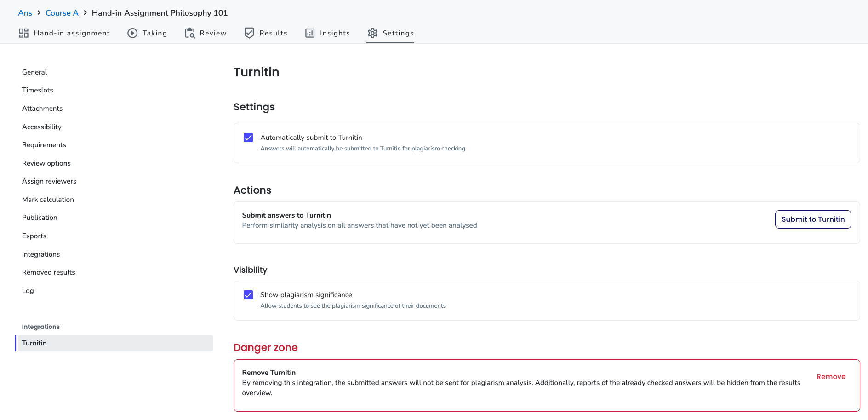Screen dimensions: 868x420
Task: Select Requirements in the sidebar
Action: (44, 145)
